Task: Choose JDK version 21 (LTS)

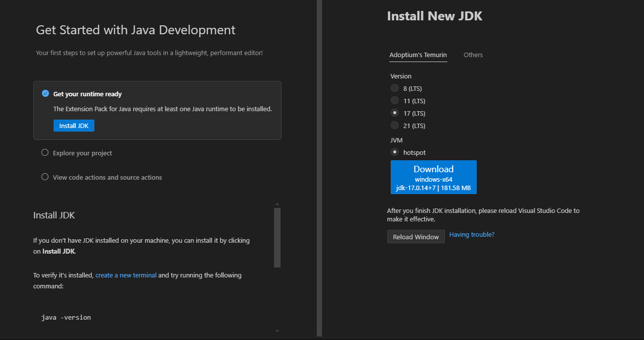Action: pos(395,125)
